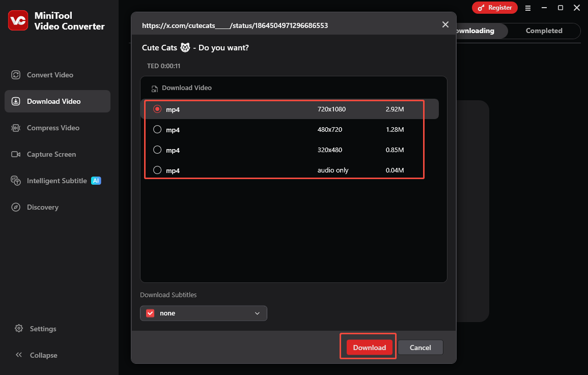Open the Capture Screen feature
The height and width of the screenshot is (375, 588).
pos(51,154)
